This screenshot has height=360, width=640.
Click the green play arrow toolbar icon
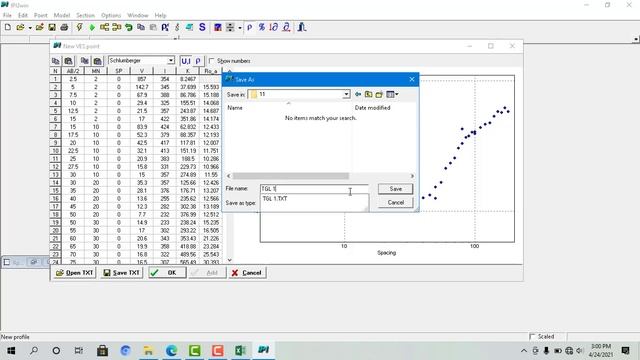pos(92,27)
